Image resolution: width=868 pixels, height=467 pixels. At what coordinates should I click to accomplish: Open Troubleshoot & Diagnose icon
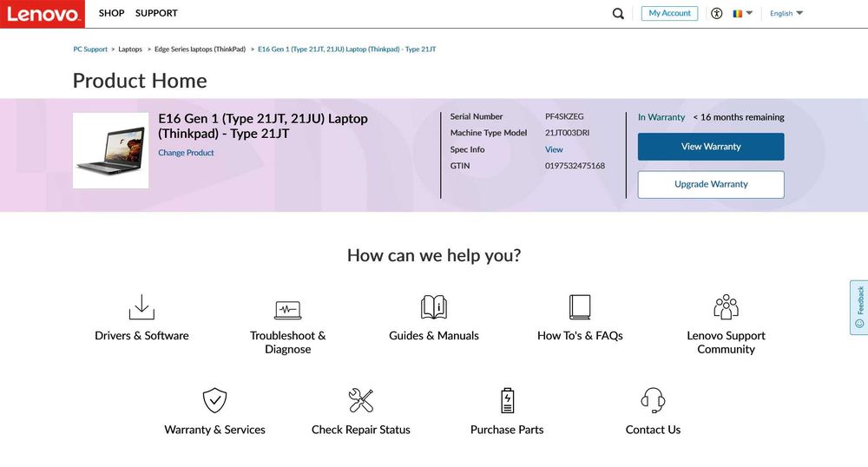(288, 310)
